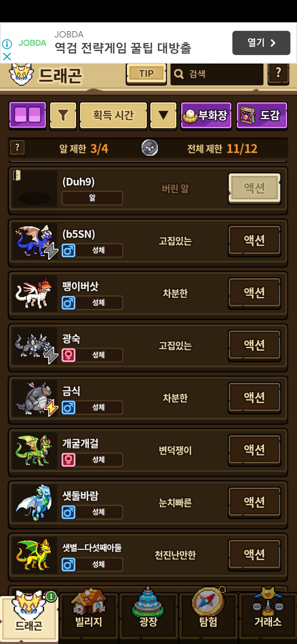Screen dimensions: 297x644
Task: Tap the gray coin icon between limits
Action: click(150, 148)
